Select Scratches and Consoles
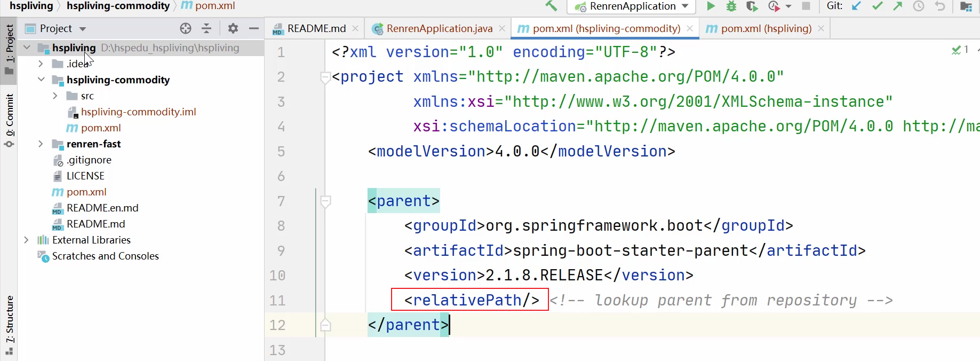The height and width of the screenshot is (361, 980). pos(106,256)
